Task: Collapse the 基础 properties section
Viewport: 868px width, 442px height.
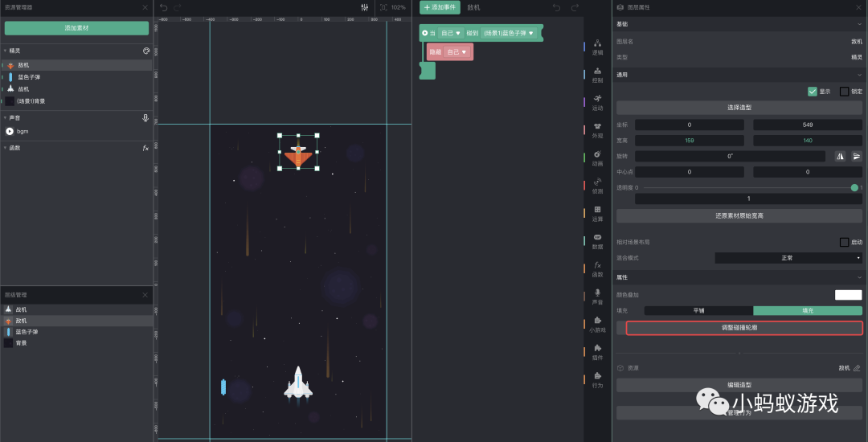Action: click(860, 24)
